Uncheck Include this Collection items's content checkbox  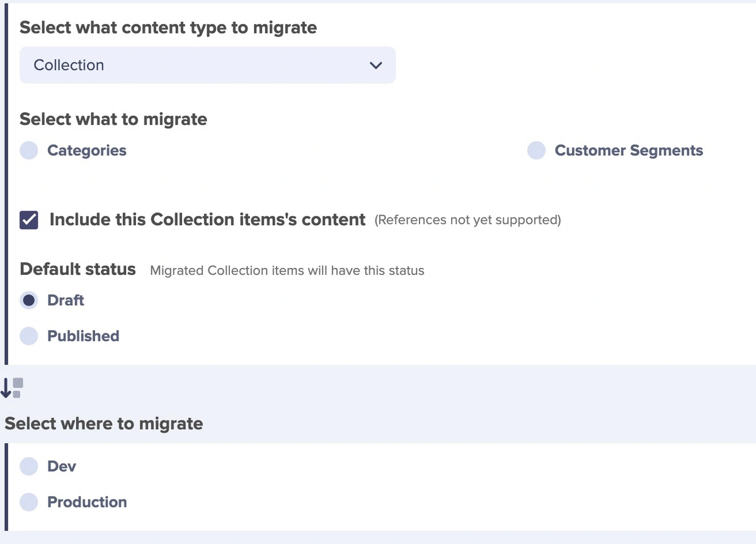pyautogui.click(x=29, y=220)
